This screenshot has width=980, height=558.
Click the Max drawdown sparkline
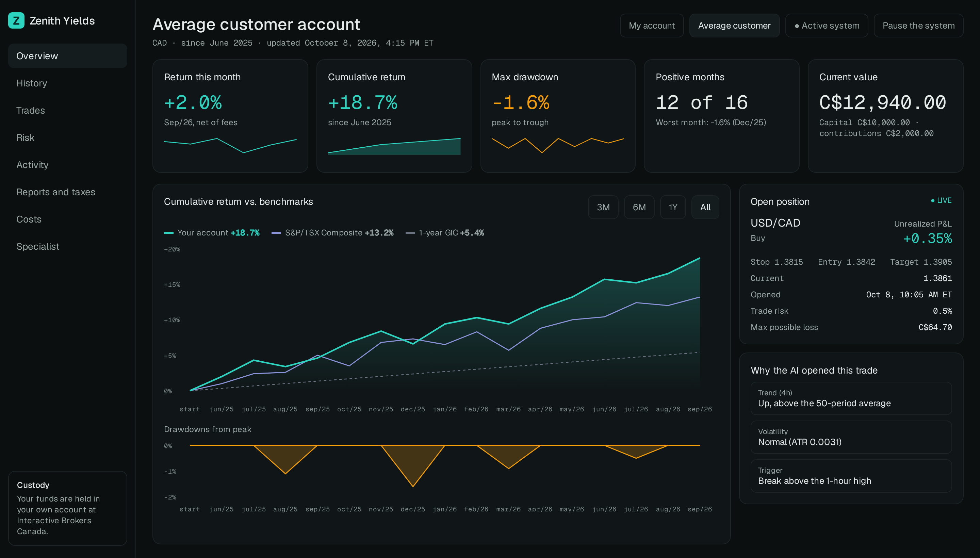pyautogui.click(x=558, y=146)
